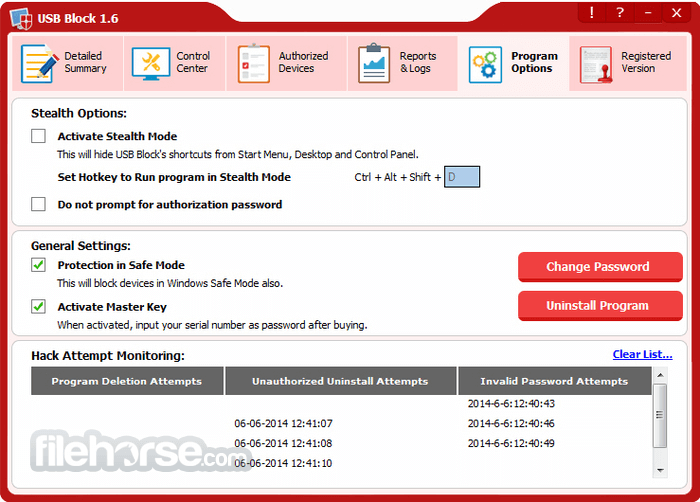This screenshot has width=700, height=502.
Task: Click the Activate Stealth Mode label text
Action: 117,136
